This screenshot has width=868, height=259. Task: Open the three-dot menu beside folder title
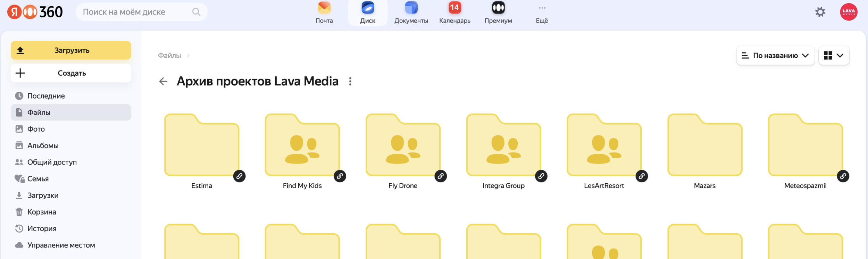click(350, 81)
